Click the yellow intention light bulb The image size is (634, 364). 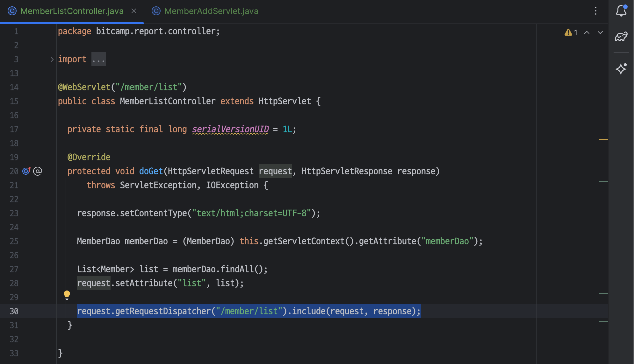[67, 295]
